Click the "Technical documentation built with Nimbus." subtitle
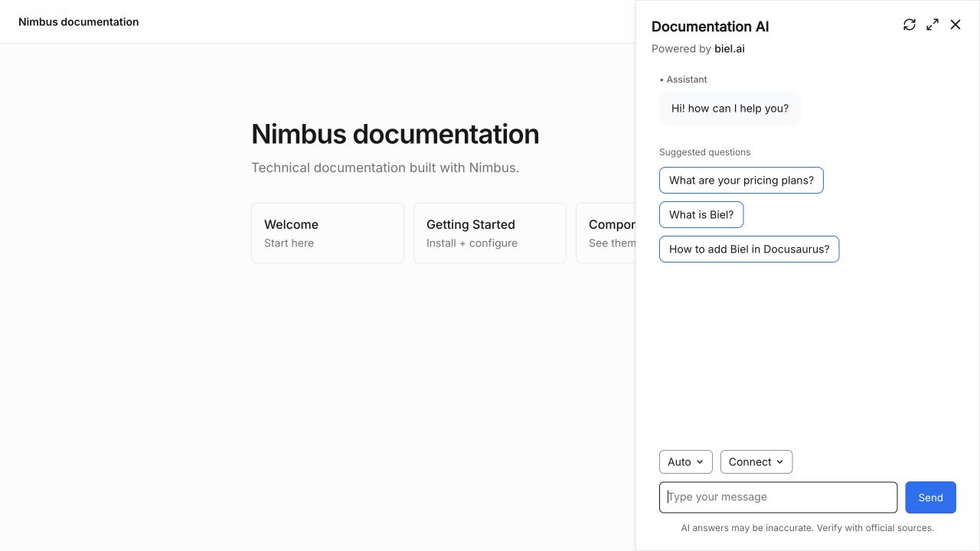 [x=385, y=168]
